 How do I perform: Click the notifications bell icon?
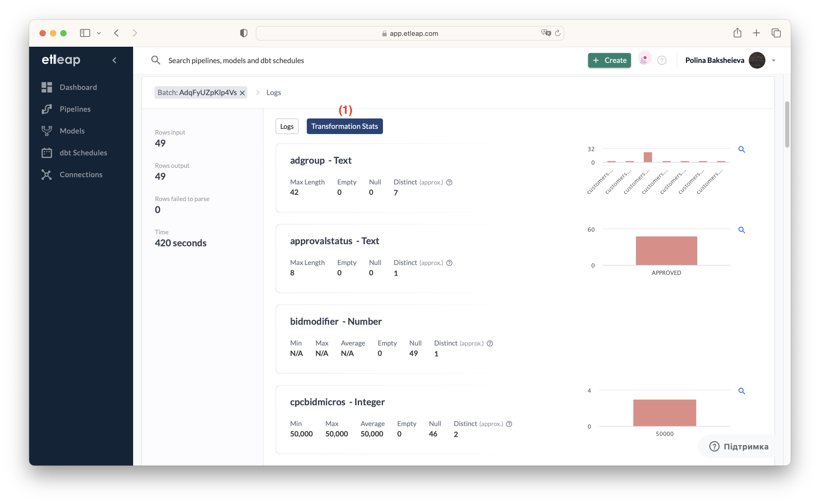pos(644,60)
